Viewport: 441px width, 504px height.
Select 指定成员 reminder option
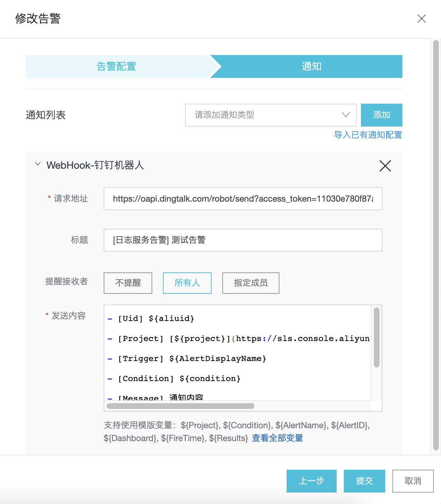coord(251,283)
